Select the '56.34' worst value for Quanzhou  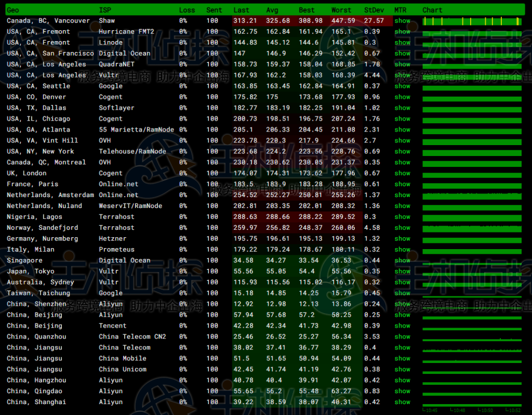(341, 336)
